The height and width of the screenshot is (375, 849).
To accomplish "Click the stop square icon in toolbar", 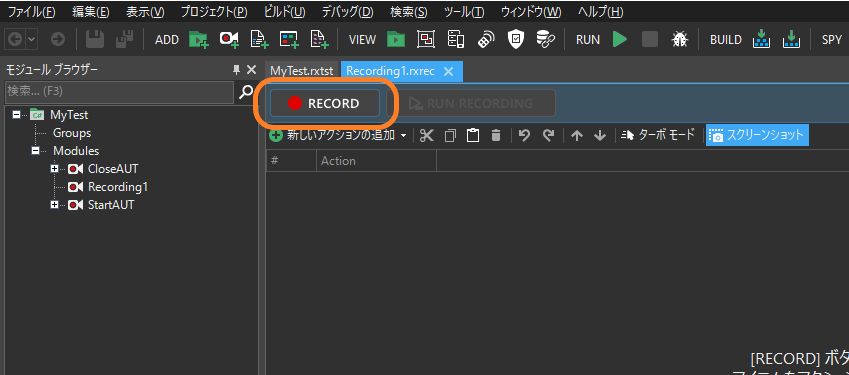I will pos(650,39).
